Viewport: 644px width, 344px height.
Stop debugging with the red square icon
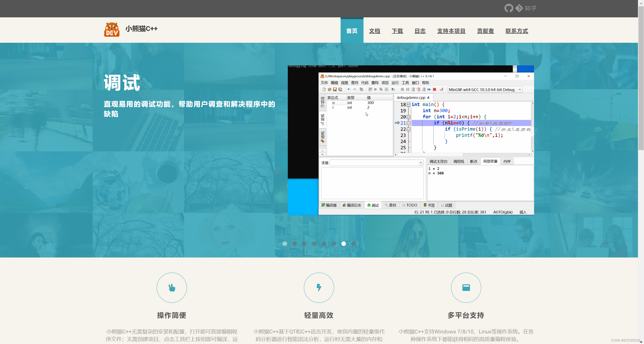434,89
